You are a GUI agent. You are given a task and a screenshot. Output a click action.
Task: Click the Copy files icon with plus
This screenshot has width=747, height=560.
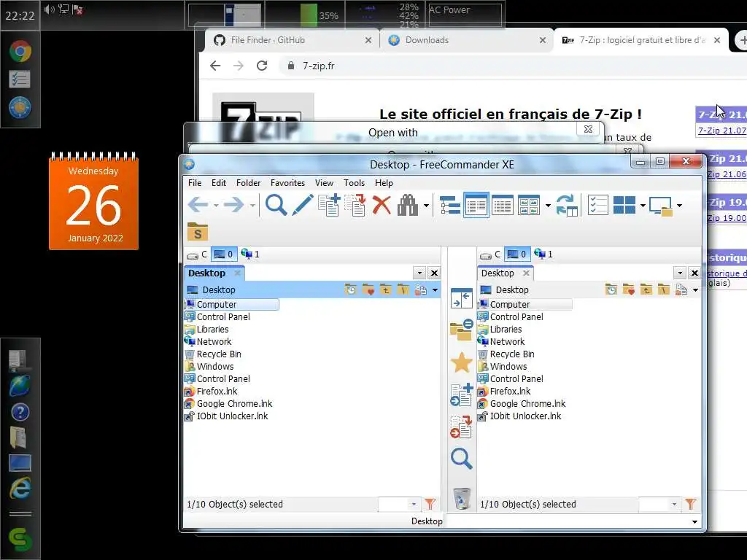pos(329,205)
